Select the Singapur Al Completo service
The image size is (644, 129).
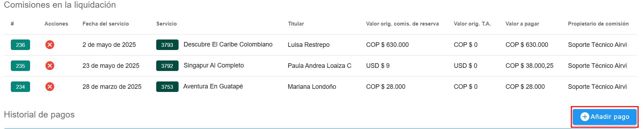(214, 65)
